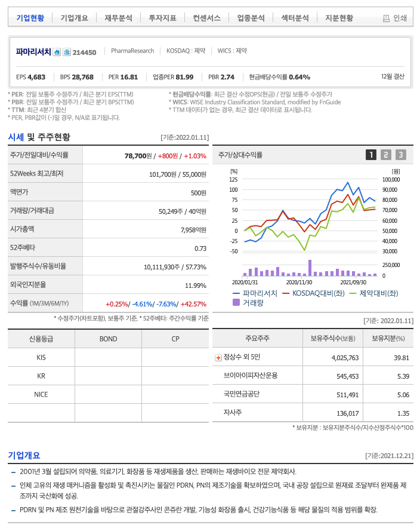Click 시가총액 value 7,958억원
The image size is (420, 531).
193,230
